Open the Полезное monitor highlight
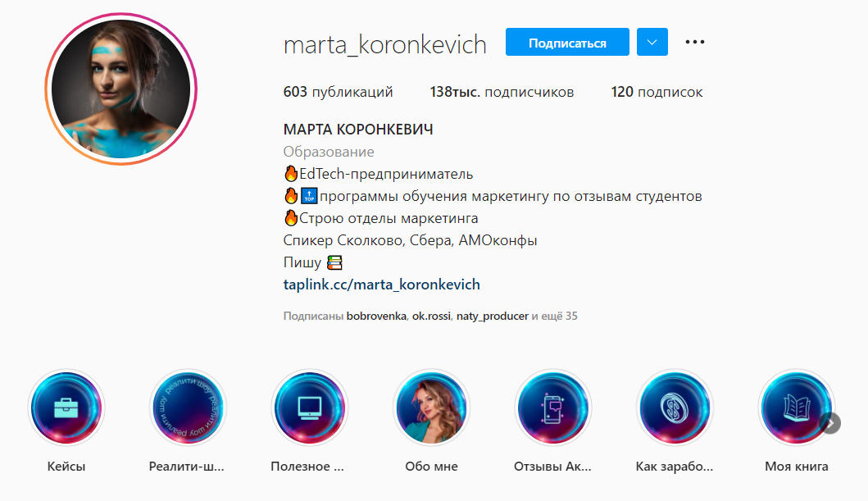This screenshot has width=868, height=501. (x=310, y=408)
